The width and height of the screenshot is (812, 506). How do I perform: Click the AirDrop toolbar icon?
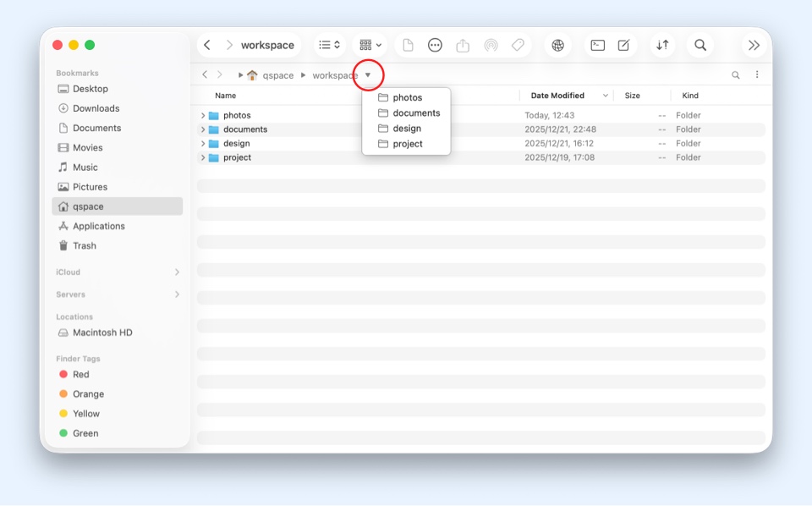491,45
